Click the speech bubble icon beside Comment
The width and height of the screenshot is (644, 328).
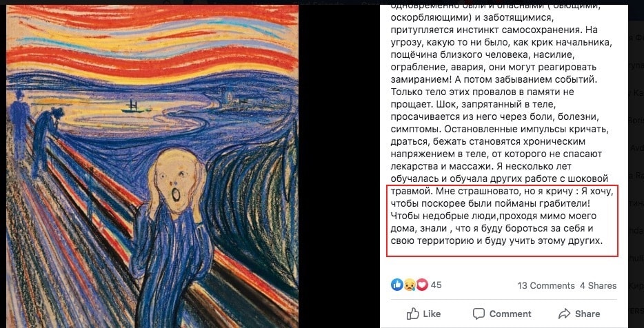click(x=479, y=314)
